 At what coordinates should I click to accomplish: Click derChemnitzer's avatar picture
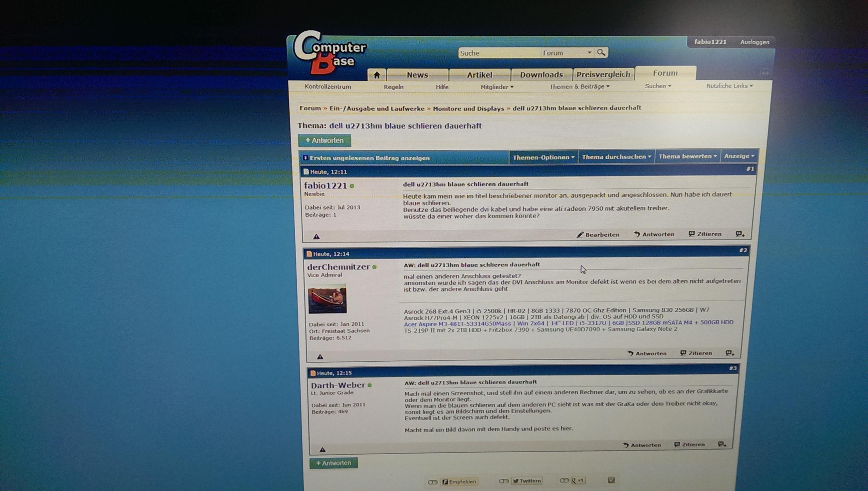pyautogui.click(x=327, y=299)
